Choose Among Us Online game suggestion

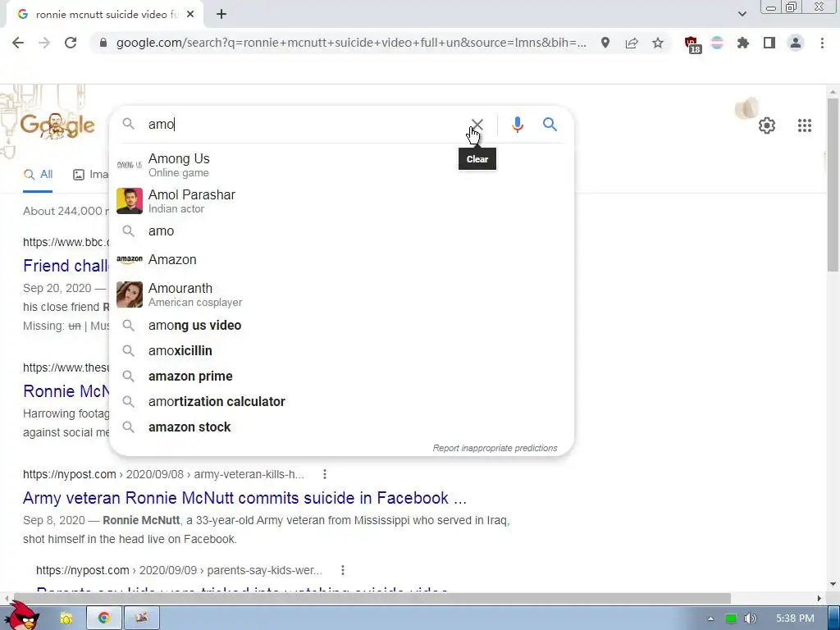[341, 165]
